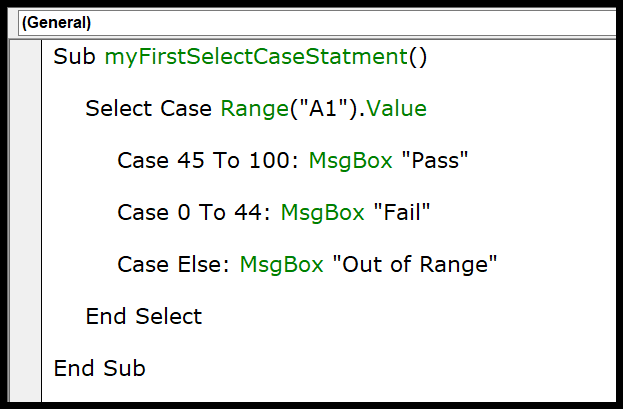Click the "Pass" string literal
The height and width of the screenshot is (409, 623).
pos(435,161)
